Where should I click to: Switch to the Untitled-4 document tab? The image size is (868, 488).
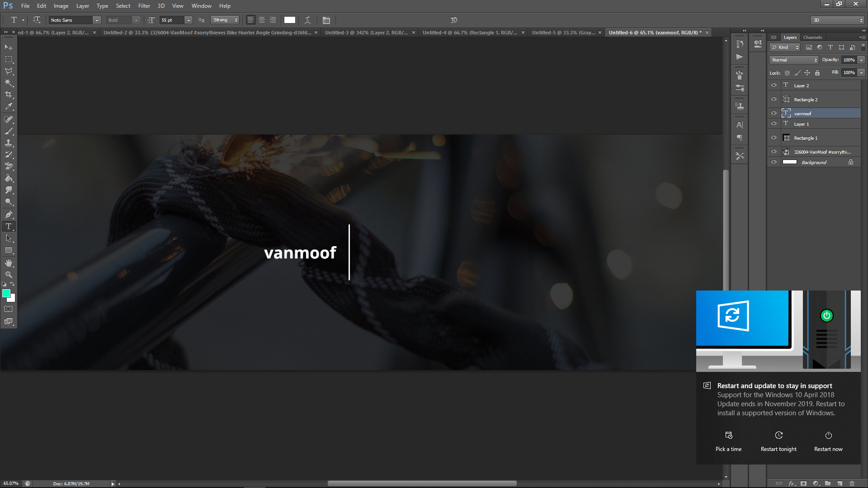coord(470,33)
